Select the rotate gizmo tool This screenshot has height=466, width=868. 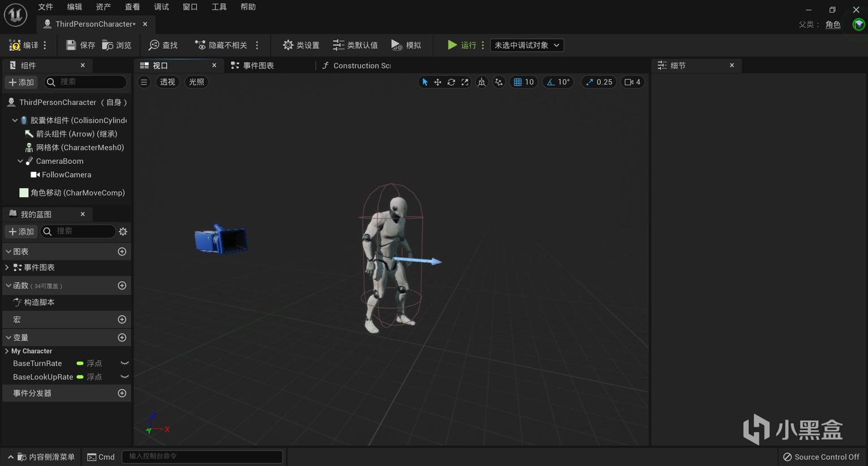click(x=451, y=82)
